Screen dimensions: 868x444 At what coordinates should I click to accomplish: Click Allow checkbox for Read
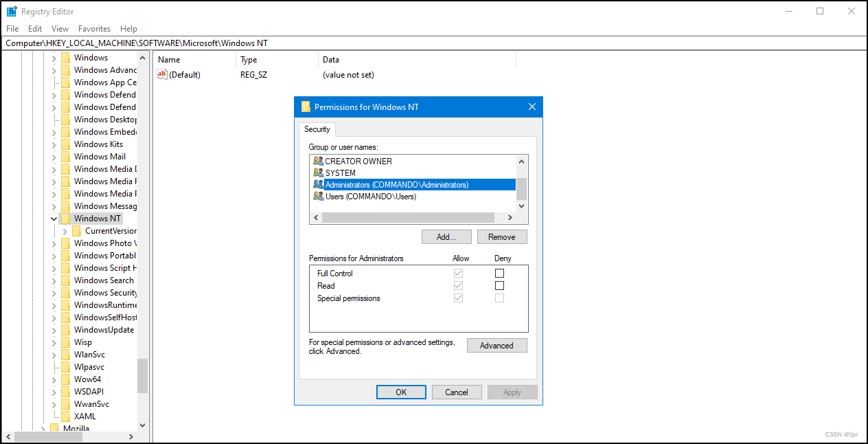(458, 286)
